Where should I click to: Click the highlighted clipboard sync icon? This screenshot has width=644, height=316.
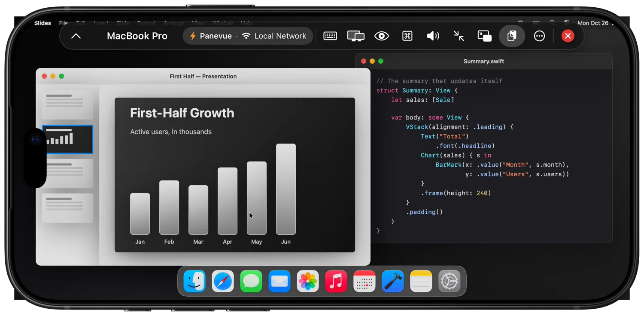[512, 36]
